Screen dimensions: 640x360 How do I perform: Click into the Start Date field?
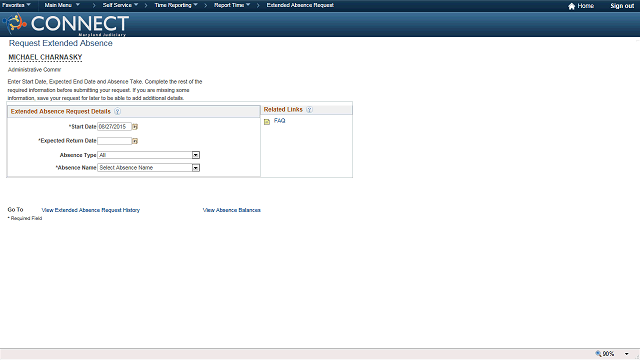click(114, 127)
